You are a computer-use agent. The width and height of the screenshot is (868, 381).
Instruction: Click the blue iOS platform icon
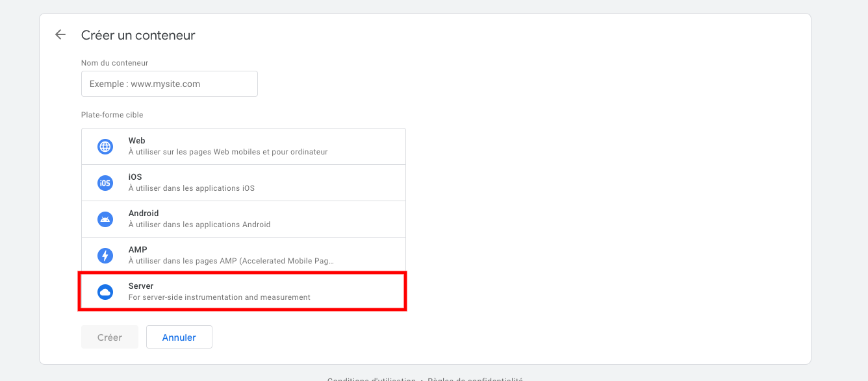[x=105, y=183]
